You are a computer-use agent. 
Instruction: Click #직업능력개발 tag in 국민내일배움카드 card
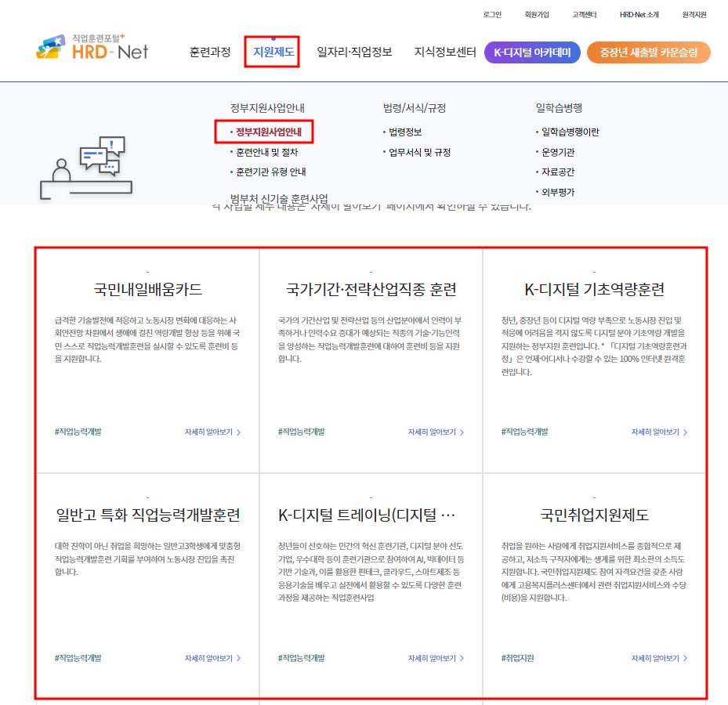coord(78,432)
